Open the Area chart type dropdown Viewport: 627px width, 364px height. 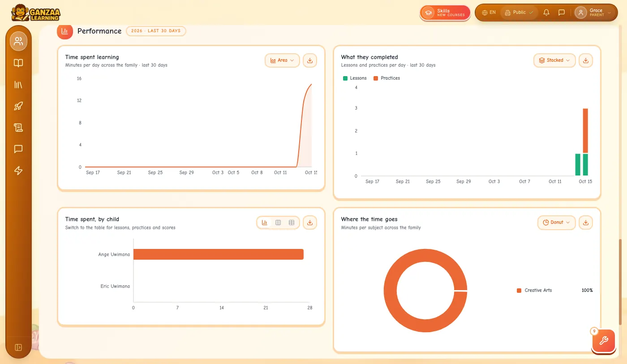coord(283,60)
